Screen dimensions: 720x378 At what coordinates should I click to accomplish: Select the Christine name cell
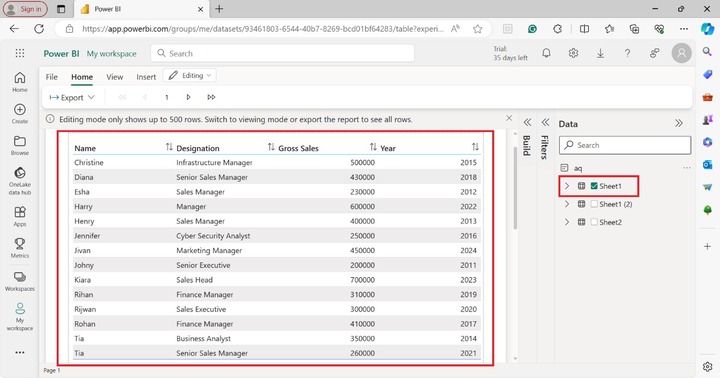89,162
